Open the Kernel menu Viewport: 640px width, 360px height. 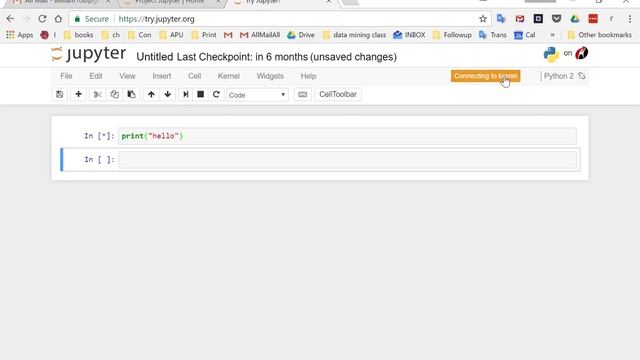tap(229, 76)
